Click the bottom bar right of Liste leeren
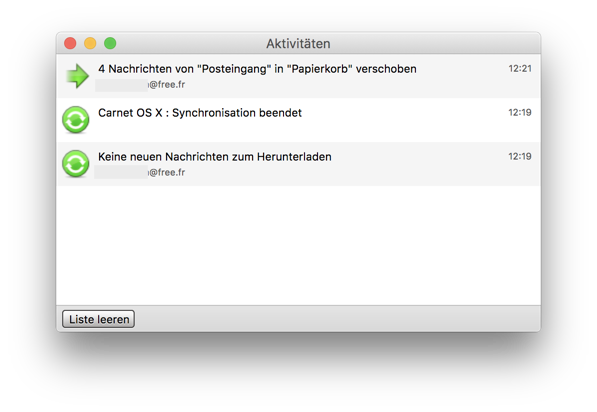597x412 pixels. (337, 319)
